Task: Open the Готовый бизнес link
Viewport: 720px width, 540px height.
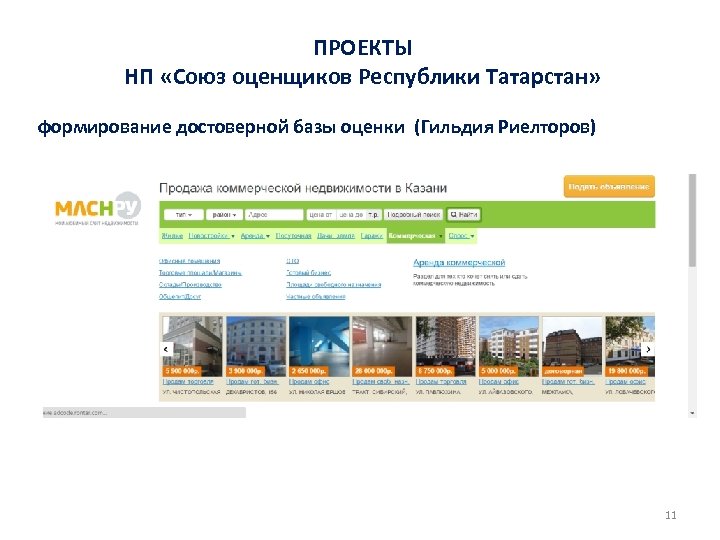Action: coord(309,273)
